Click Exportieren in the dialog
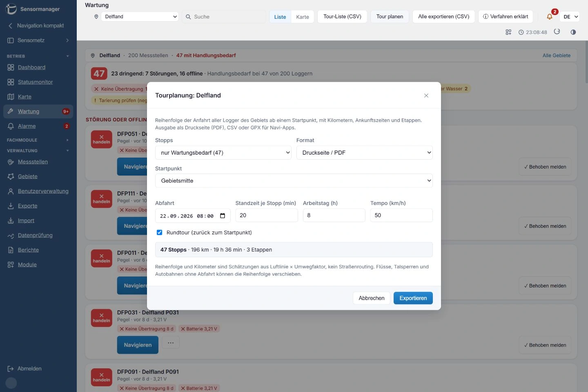Screen dimensions: 588x392 click(x=413, y=298)
